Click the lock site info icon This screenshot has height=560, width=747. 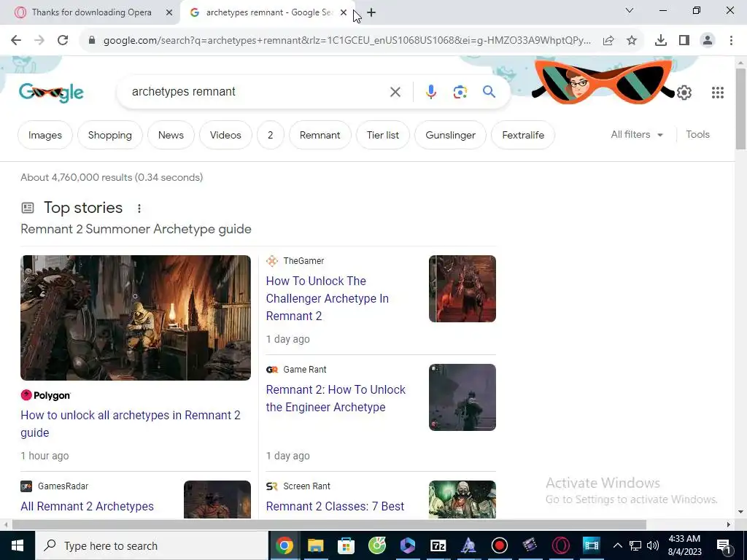tap(92, 41)
